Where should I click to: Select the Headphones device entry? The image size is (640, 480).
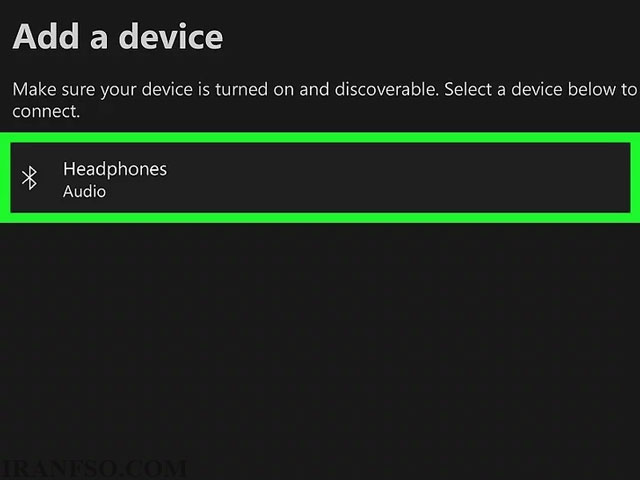click(x=320, y=178)
